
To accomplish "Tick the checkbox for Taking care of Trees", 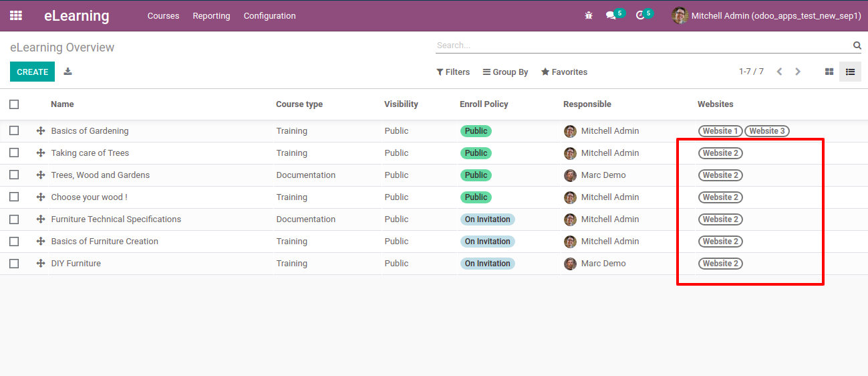I will click(14, 153).
